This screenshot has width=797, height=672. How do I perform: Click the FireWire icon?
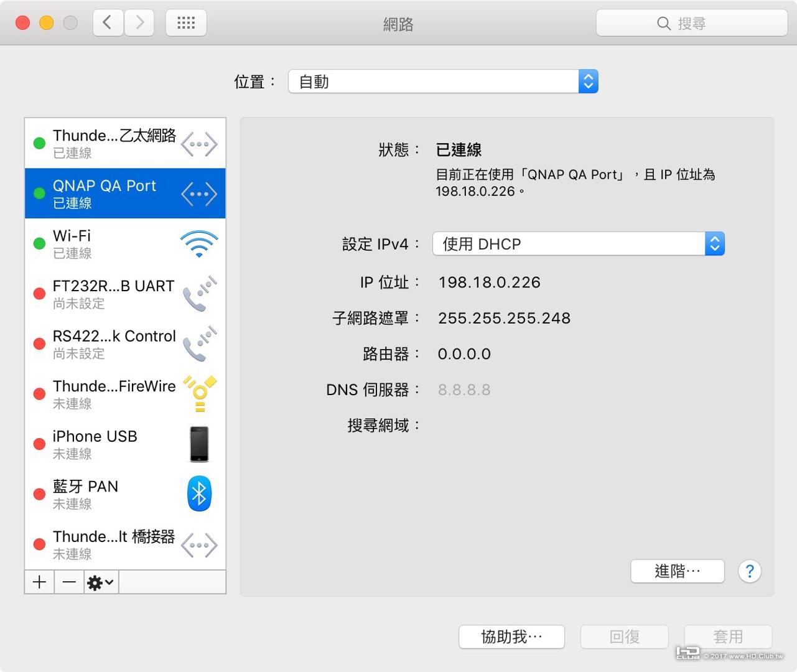(x=200, y=394)
